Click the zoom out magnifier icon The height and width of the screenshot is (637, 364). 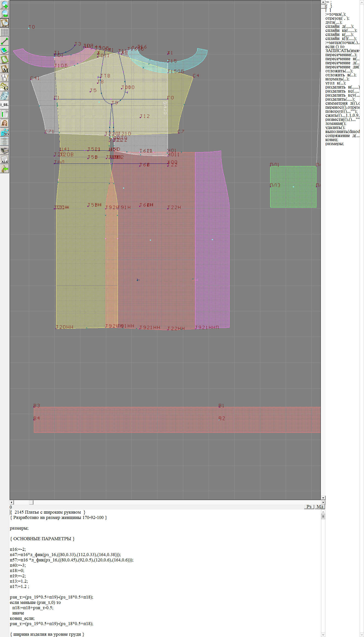[x=5, y=14]
